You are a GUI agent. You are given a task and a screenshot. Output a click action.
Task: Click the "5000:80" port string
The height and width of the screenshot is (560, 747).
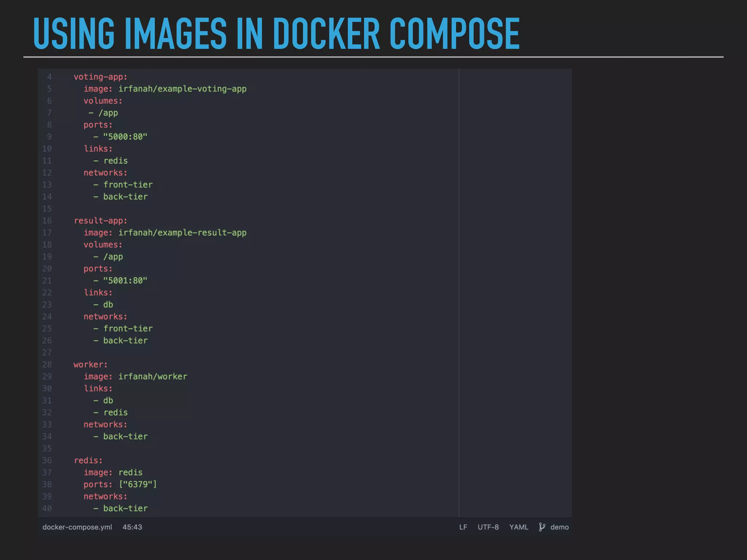pyautogui.click(x=125, y=137)
